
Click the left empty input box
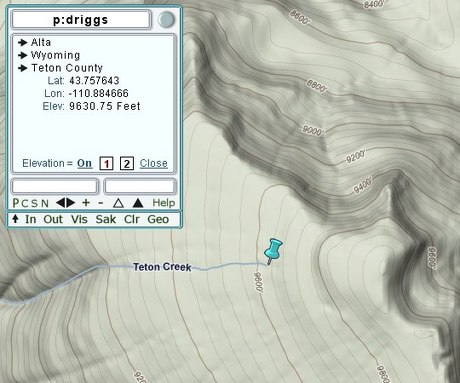55,186
